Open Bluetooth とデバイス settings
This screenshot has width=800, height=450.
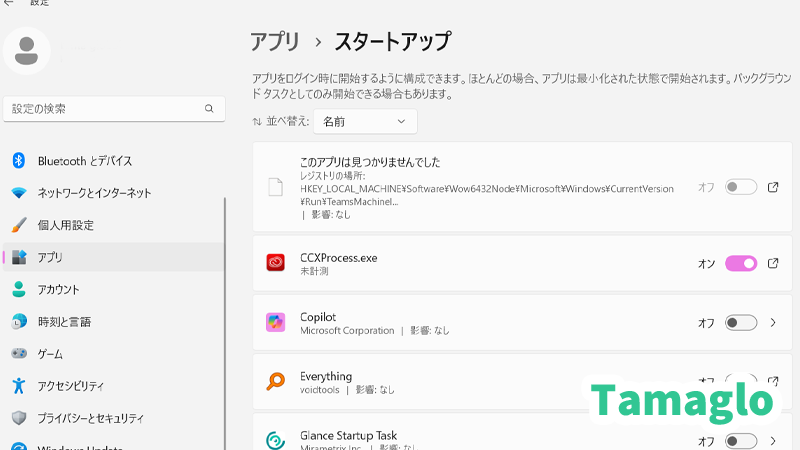(85, 161)
